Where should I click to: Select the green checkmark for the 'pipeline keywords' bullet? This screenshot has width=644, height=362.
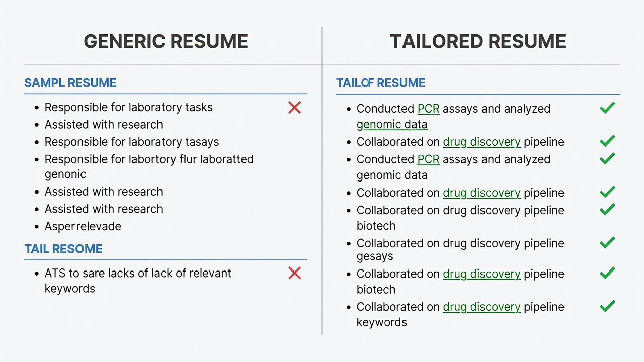click(x=607, y=306)
